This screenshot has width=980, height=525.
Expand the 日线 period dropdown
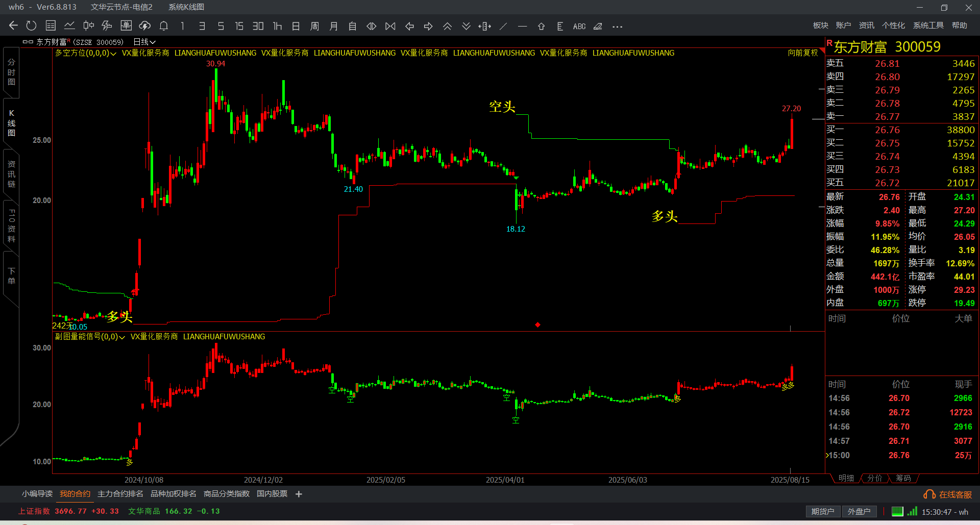pos(144,42)
